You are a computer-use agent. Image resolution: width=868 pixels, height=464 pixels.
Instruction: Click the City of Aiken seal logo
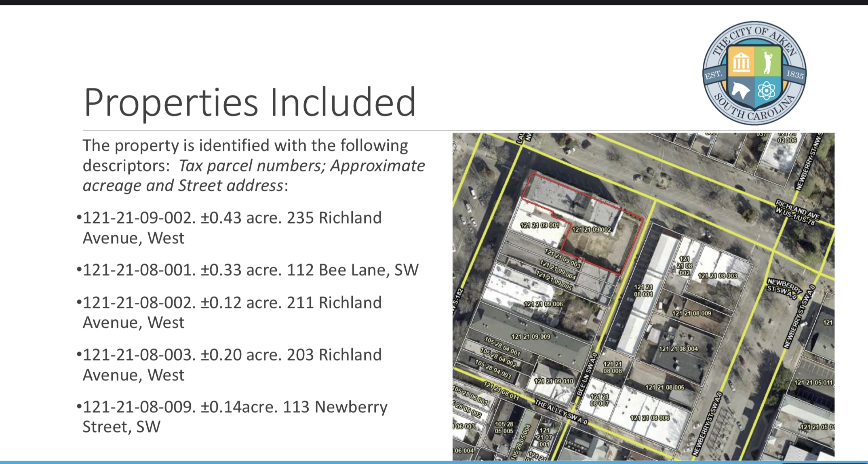(754, 73)
